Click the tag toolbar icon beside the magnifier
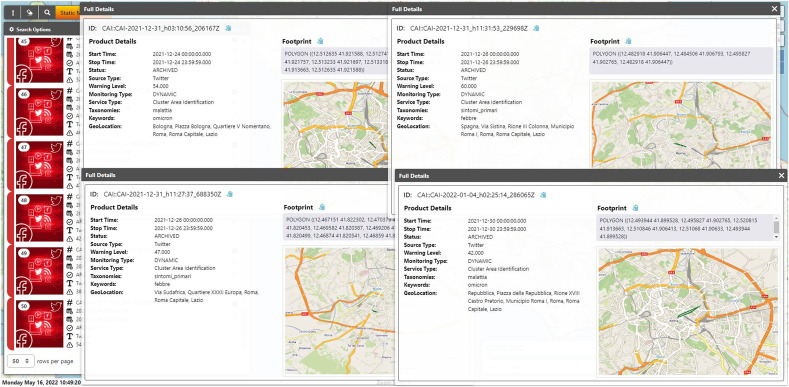 30,13
